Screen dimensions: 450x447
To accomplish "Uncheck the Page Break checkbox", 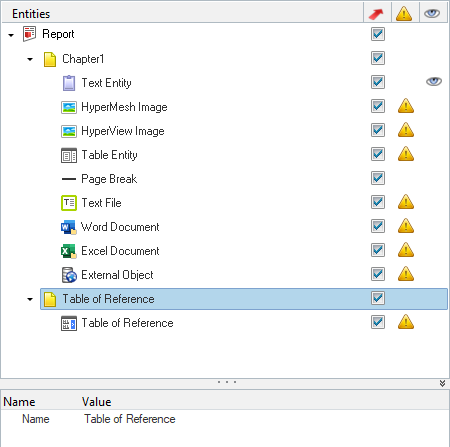I will pyautogui.click(x=378, y=178).
